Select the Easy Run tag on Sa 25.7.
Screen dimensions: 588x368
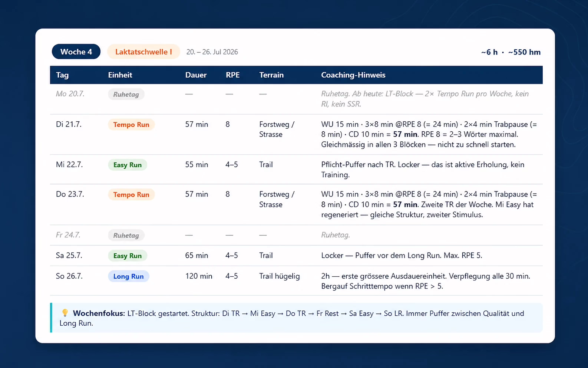click(128, 256)
